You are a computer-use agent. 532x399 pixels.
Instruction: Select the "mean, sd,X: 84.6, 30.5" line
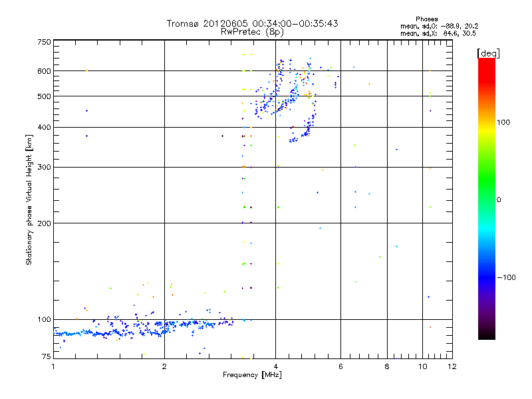(438, 34)
